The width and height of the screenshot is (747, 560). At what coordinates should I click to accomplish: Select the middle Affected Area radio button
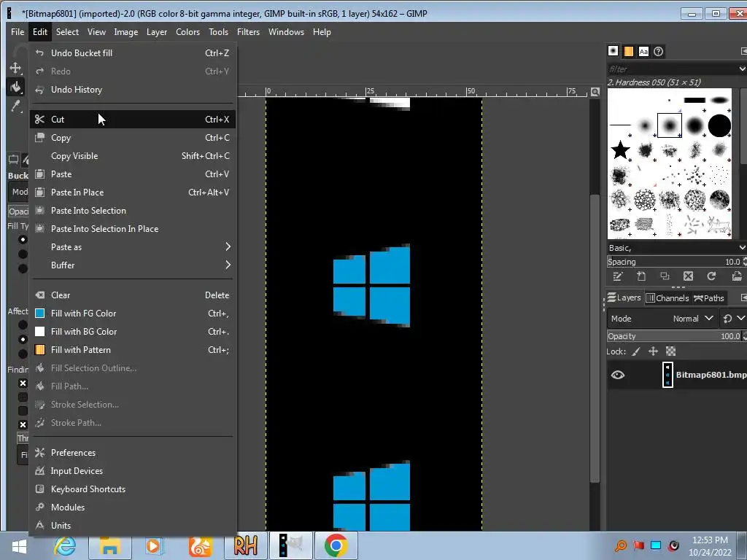[23, 339]
